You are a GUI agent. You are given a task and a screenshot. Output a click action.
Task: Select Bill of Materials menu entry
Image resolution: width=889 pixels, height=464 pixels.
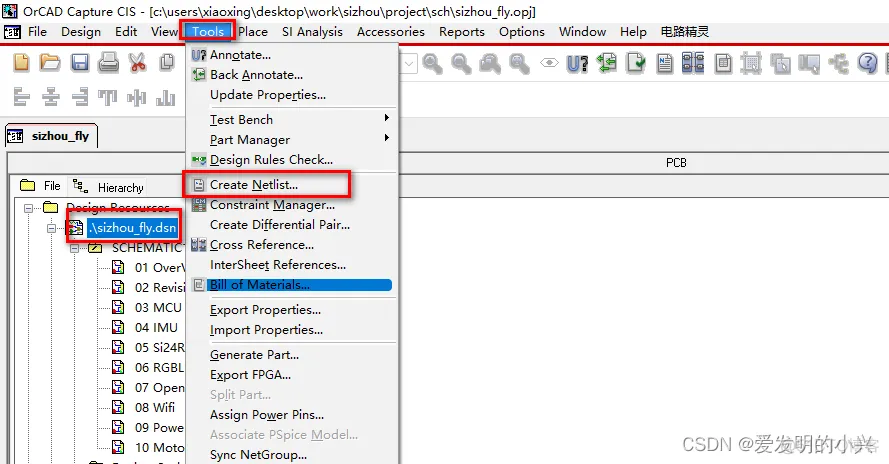(x=292, y=285)
